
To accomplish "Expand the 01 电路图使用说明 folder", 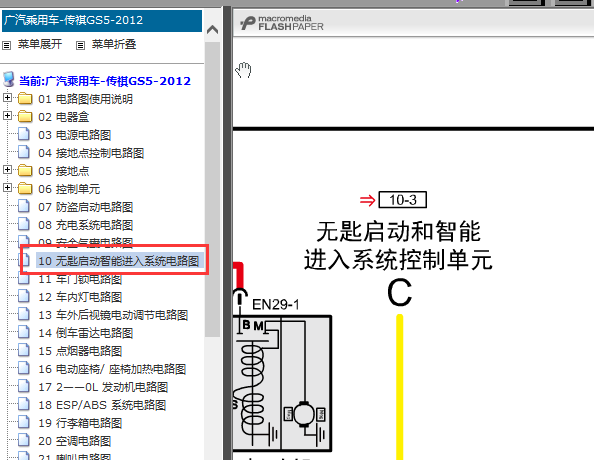I will pyautogui.click(x=7, y=98).
